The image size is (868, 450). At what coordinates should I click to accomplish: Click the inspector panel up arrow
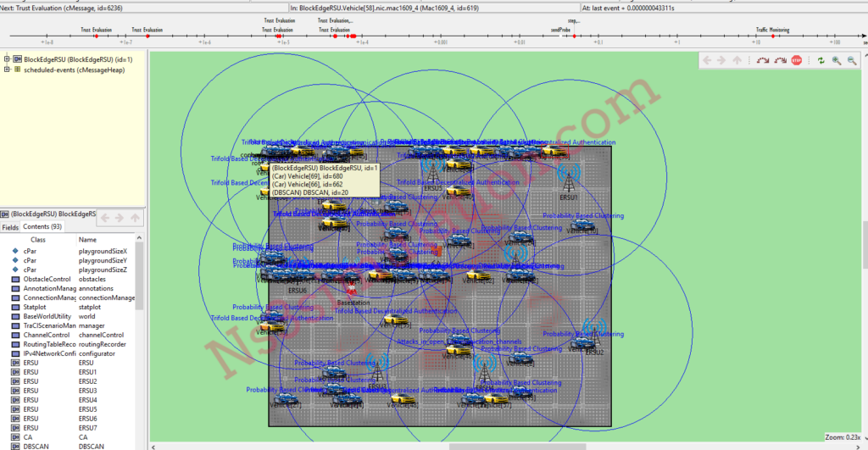pos(135,218)
